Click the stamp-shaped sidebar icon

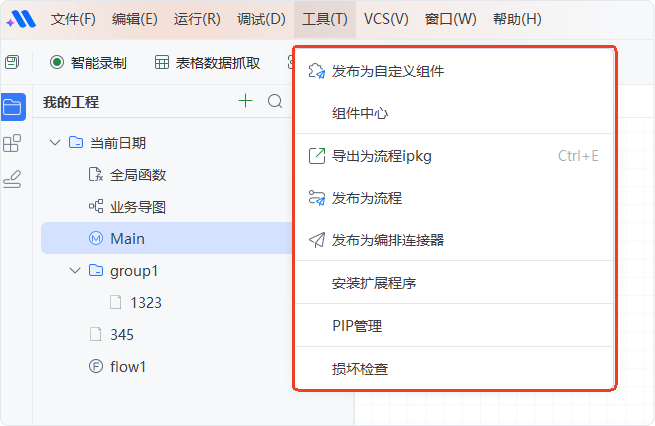[x=13, y=179]
